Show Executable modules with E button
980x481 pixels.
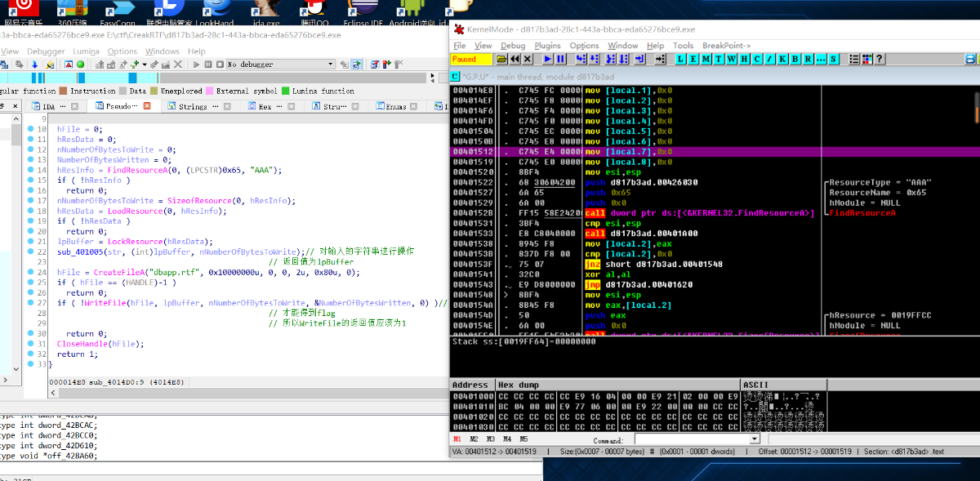693,60
